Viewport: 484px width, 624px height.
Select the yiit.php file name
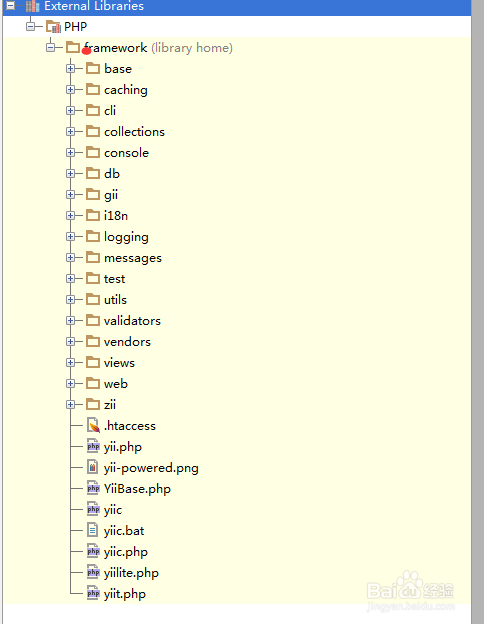point(125,595)
